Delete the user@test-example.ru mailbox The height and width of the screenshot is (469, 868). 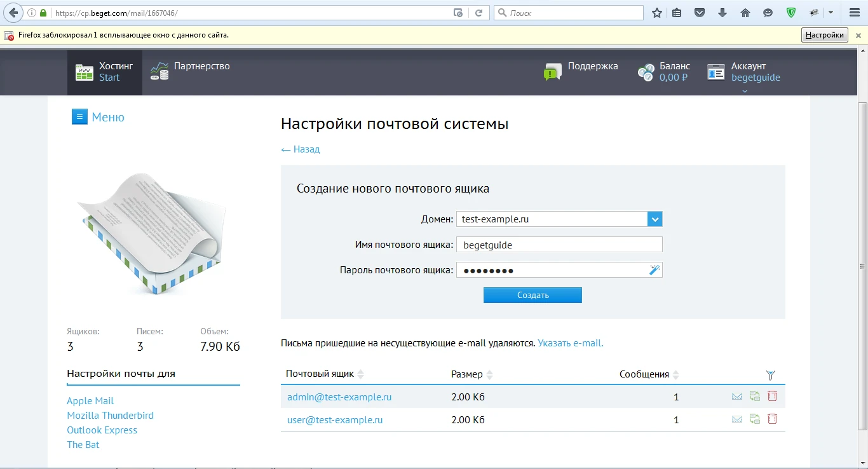coord(772,419)
